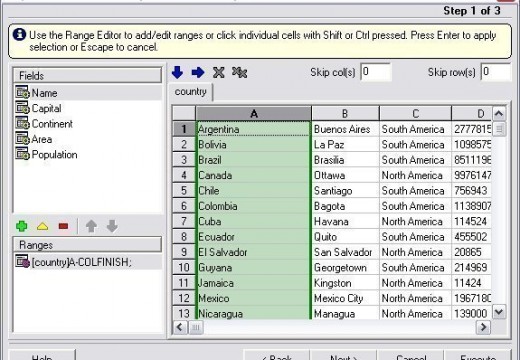
Task: Click the horizontal scrollbar right arrow
Action: point(483,327)
